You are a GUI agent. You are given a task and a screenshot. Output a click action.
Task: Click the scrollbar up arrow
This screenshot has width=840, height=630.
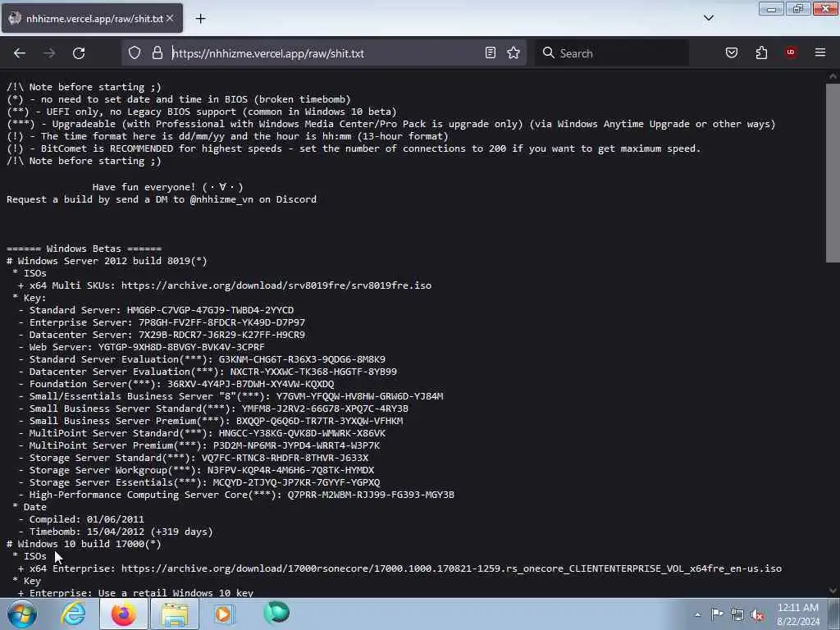[833, 76]
